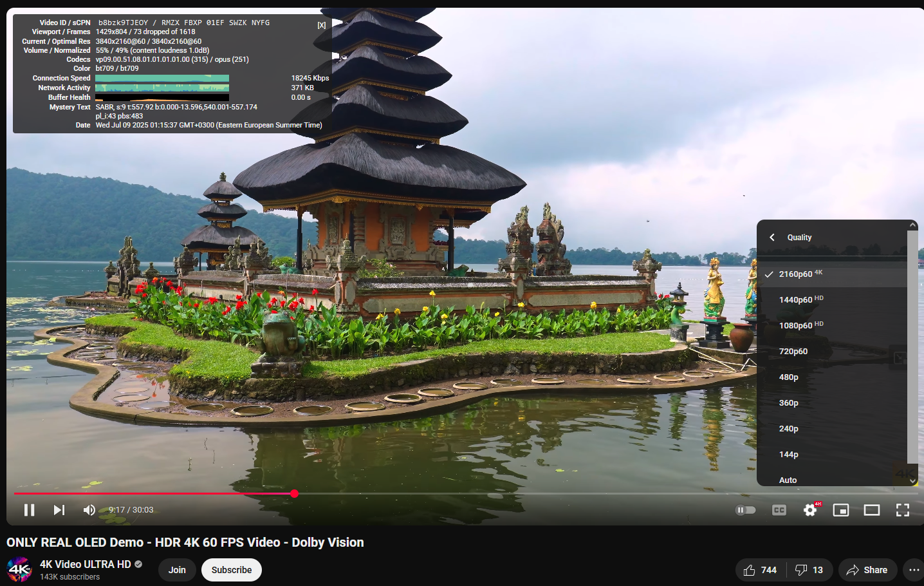924x586 pixels.
Task: Switch to theater mode
Action: point(872,510)
